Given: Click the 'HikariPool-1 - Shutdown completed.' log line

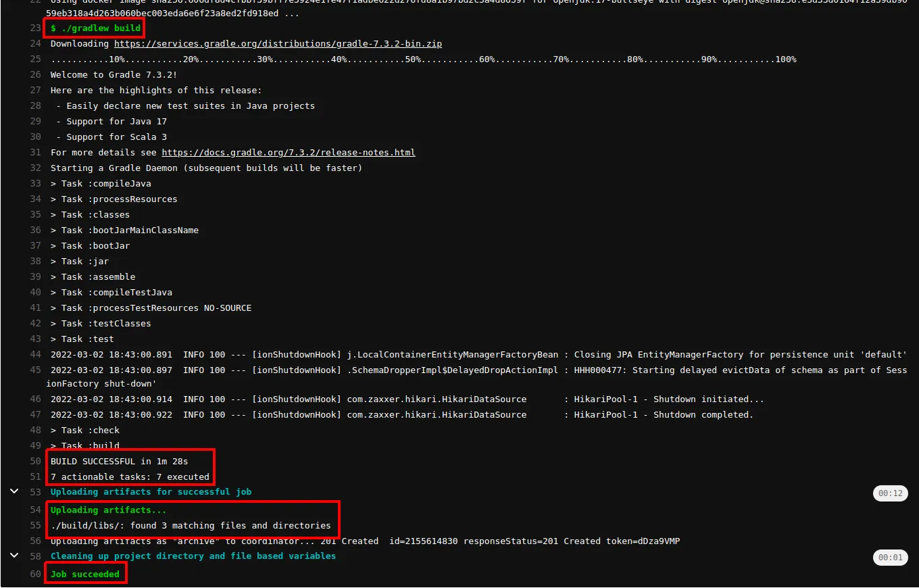Looking at the screenshot, I should click(x=402, y=415).
